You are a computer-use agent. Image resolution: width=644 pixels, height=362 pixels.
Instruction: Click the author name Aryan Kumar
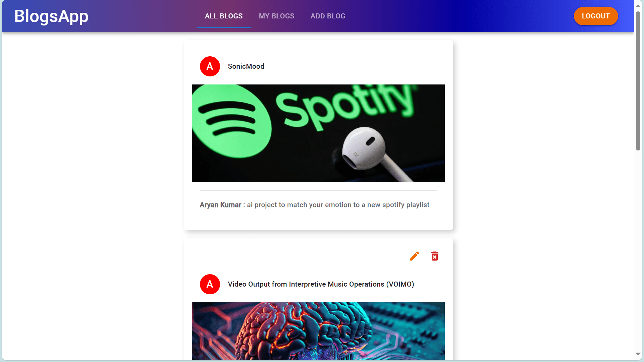(x=220, y=205)
